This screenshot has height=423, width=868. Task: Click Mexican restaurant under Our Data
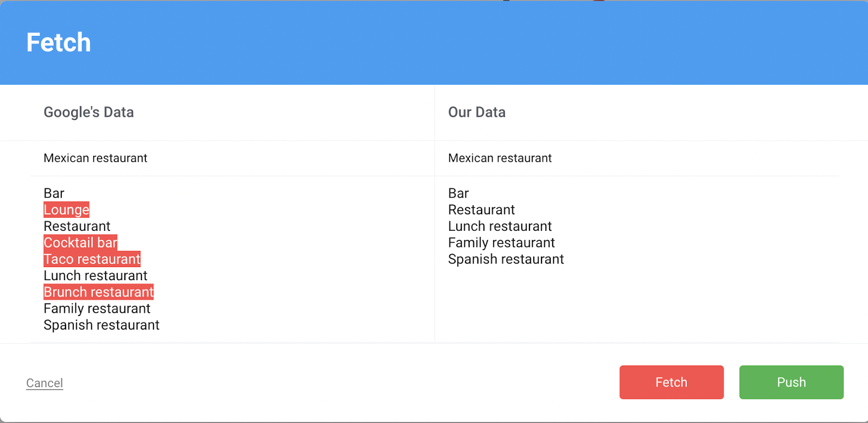pyautogui.click(x=500, y=158)
